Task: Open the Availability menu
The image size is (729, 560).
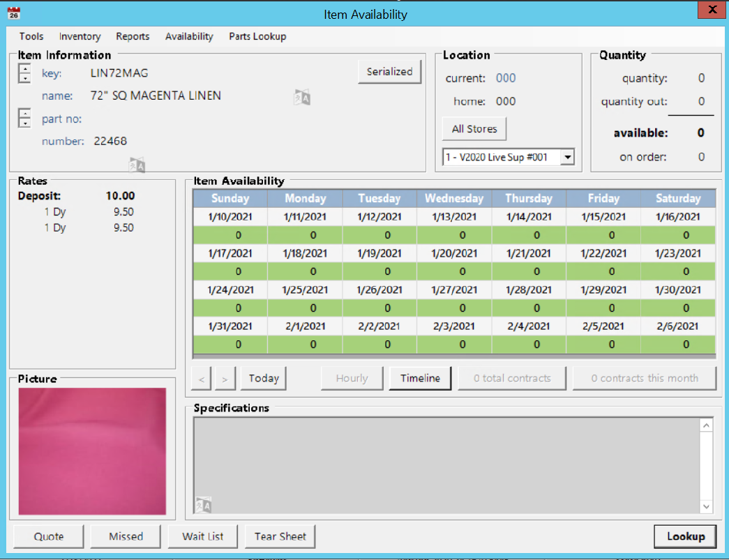Action: [189, 36]
